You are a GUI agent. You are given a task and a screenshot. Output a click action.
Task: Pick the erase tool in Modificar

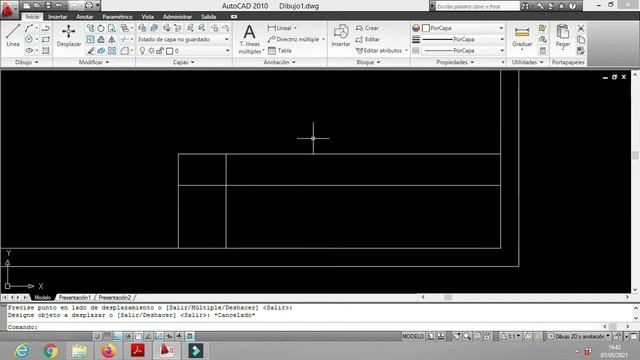point(90,51)
